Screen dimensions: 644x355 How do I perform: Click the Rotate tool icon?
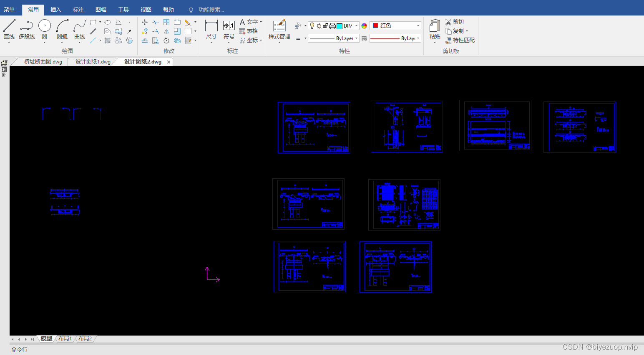[x=166, y=41]
